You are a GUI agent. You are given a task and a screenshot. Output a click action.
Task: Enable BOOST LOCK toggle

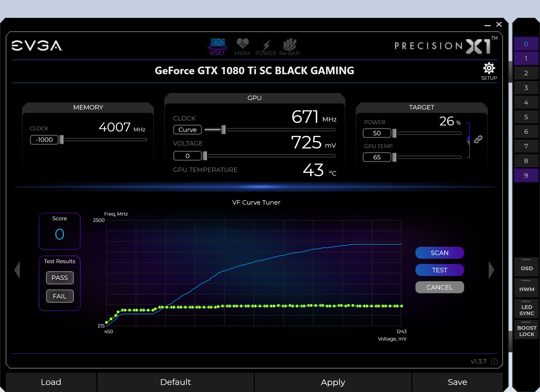click(526, 330)
